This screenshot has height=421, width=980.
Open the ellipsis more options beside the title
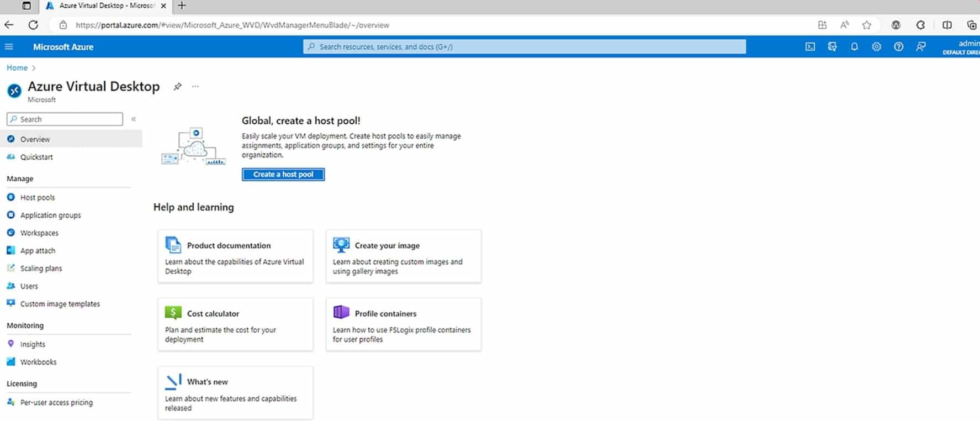pos(195,87)
